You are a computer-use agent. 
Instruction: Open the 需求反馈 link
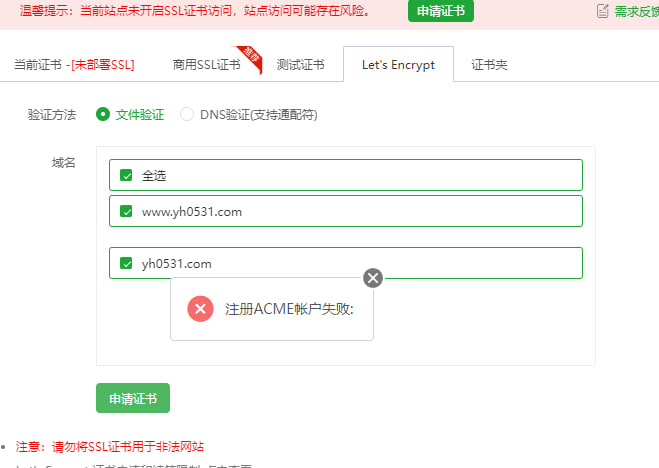(x=636, y=11)
